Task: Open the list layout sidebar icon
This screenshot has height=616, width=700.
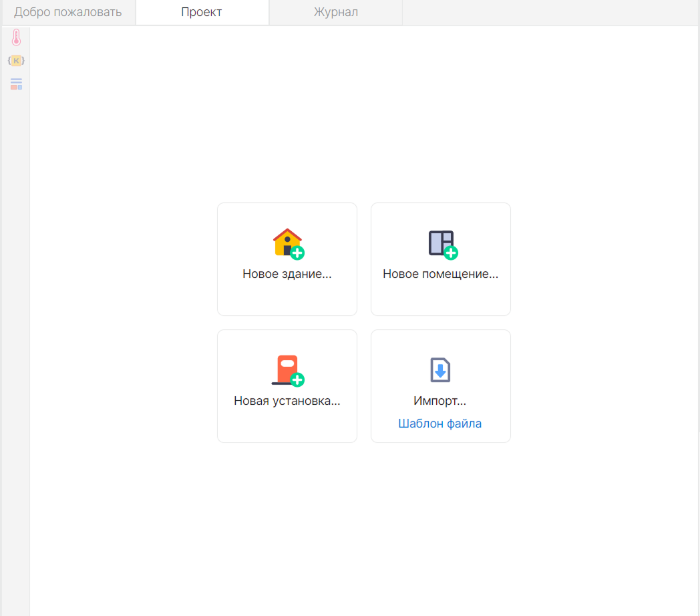Action: click(x=17, y=84)
